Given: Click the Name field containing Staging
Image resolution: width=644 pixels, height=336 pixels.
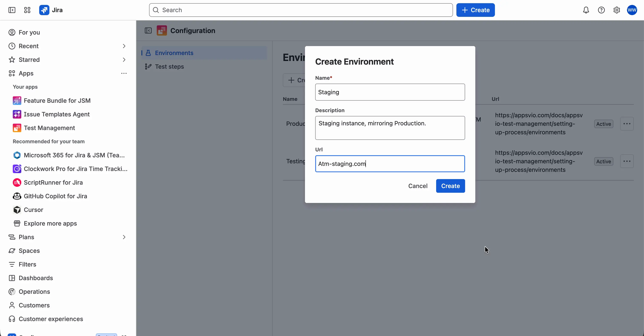Looking at the screenshot, I should pos(390,92).
